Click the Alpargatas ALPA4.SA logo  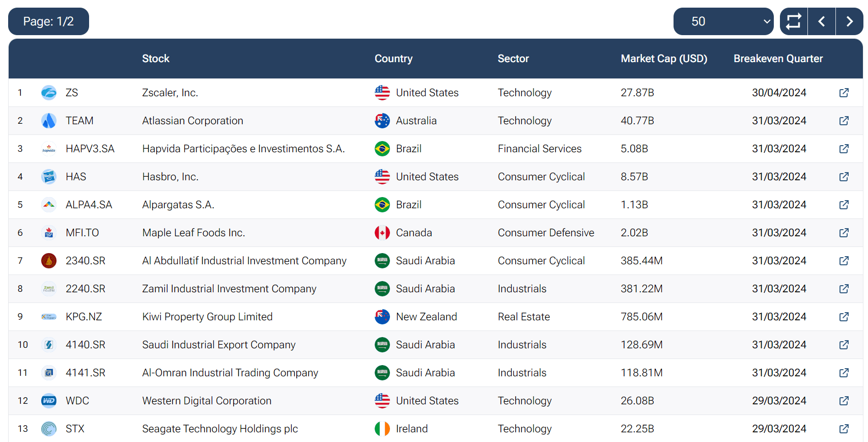49,205
